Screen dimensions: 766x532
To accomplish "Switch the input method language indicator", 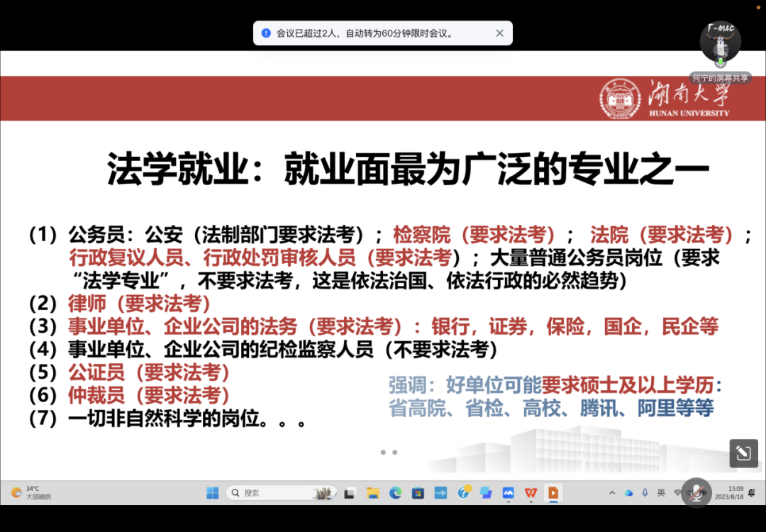I will (x=661, y=493).
